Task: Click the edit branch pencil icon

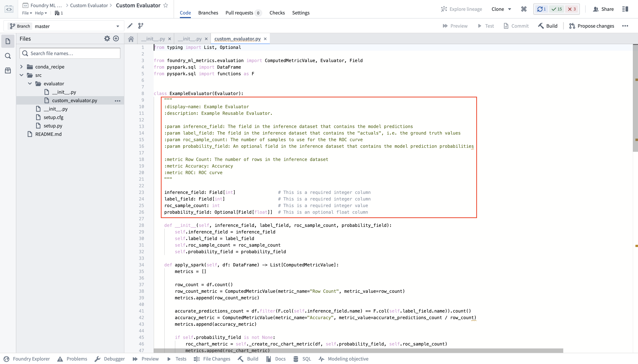Action: (x=130, y=26)
